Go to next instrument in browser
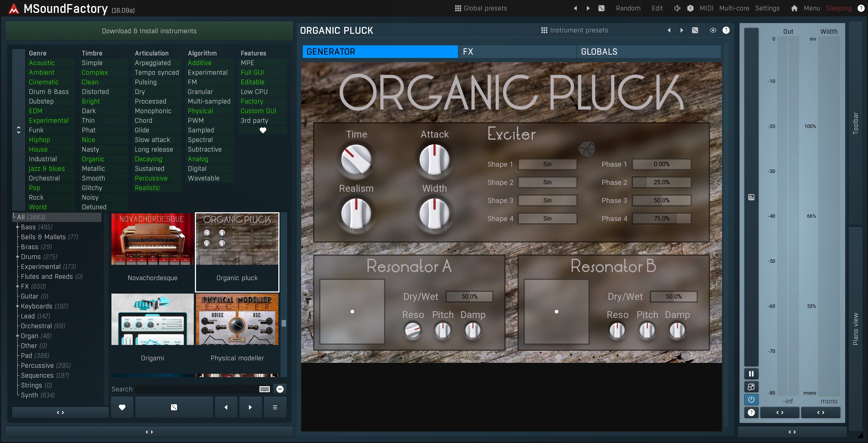This screenshot has height=443, width=868. pos(250,407)
